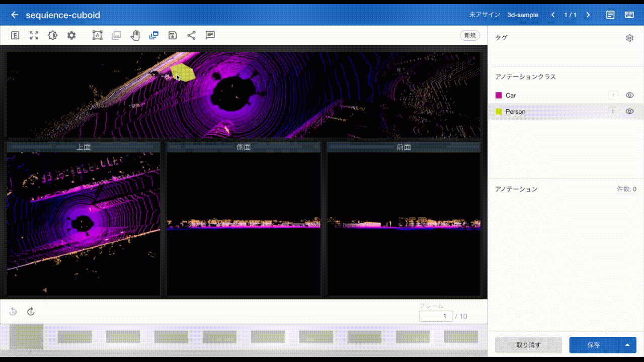This screenshot has width=644, height=362.
Task: Select the text bounding box tool
Action: [x=97, y=35]
